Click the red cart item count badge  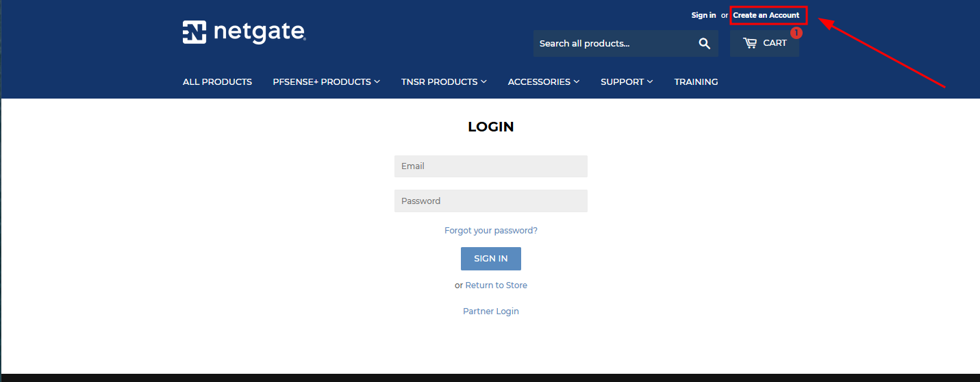pos(796,32)
